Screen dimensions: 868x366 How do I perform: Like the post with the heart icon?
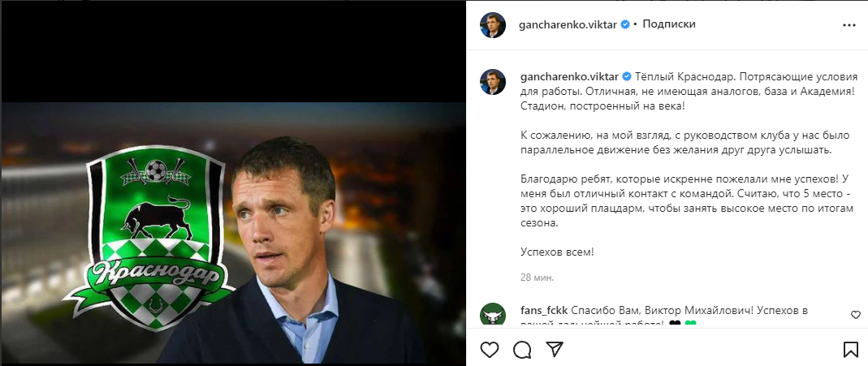490,349
